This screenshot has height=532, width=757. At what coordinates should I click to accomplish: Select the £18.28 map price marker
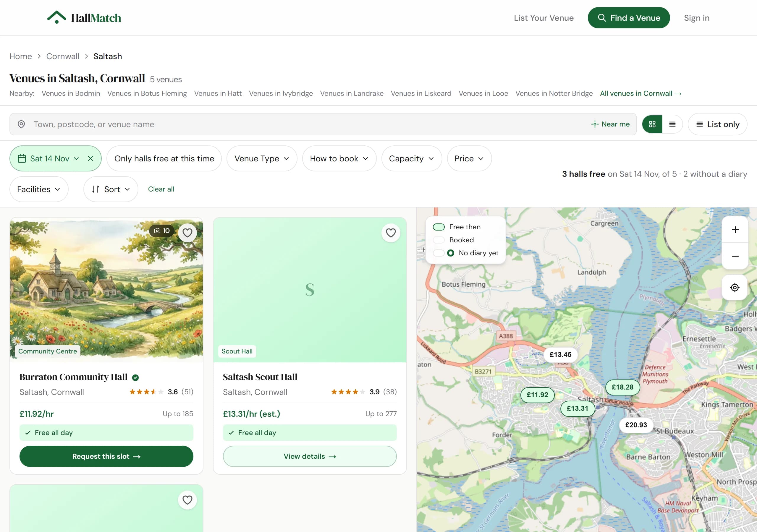[x=622, y=387]
